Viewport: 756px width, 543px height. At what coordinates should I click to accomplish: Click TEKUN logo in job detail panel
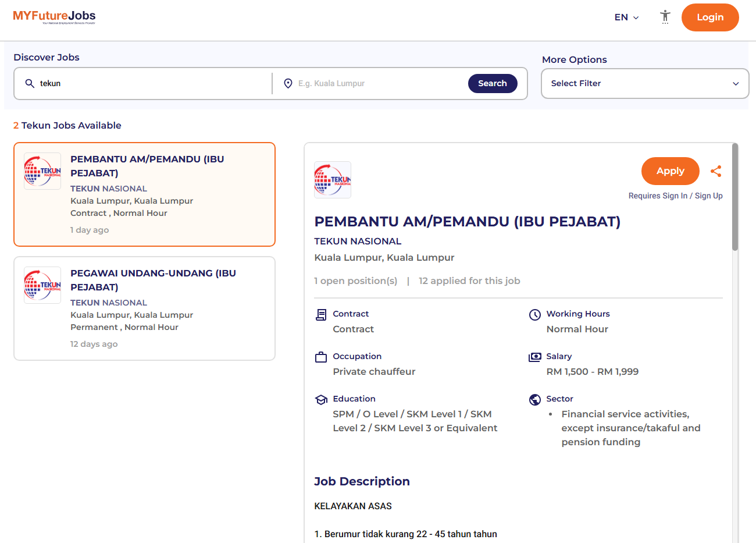[333, 180]
